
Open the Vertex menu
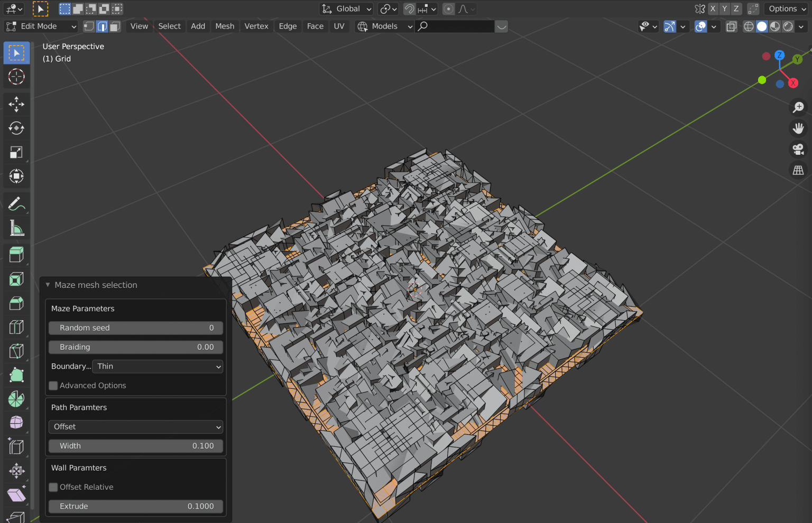(x=256, y=26)
